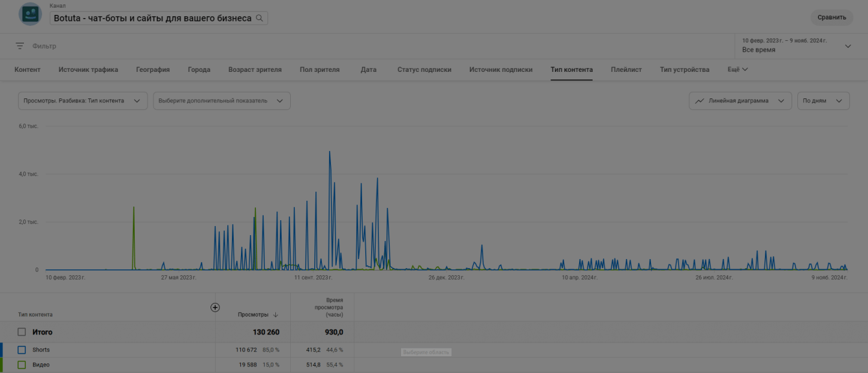Image resolution: width=868 pixels, height=373 pixels.
Task: Open the Тип устройства tab
Action: pyautogui.click(x=685, y=69)
